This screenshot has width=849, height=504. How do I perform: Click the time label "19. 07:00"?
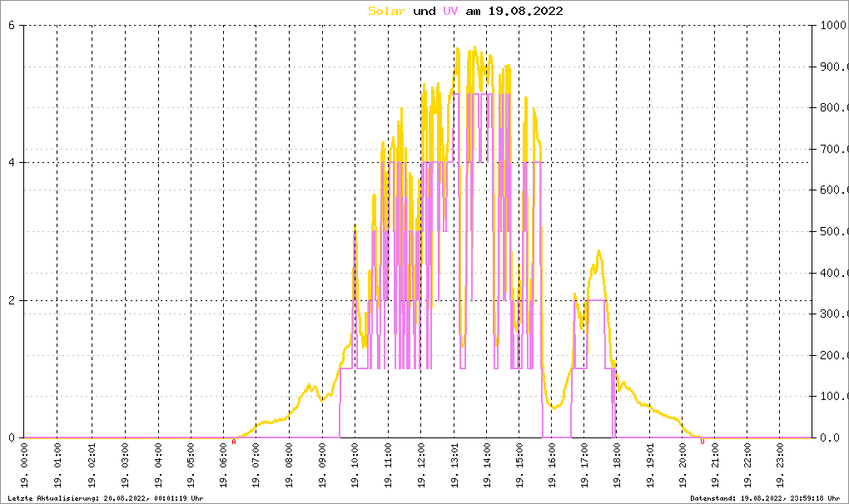tap(256, 466)
